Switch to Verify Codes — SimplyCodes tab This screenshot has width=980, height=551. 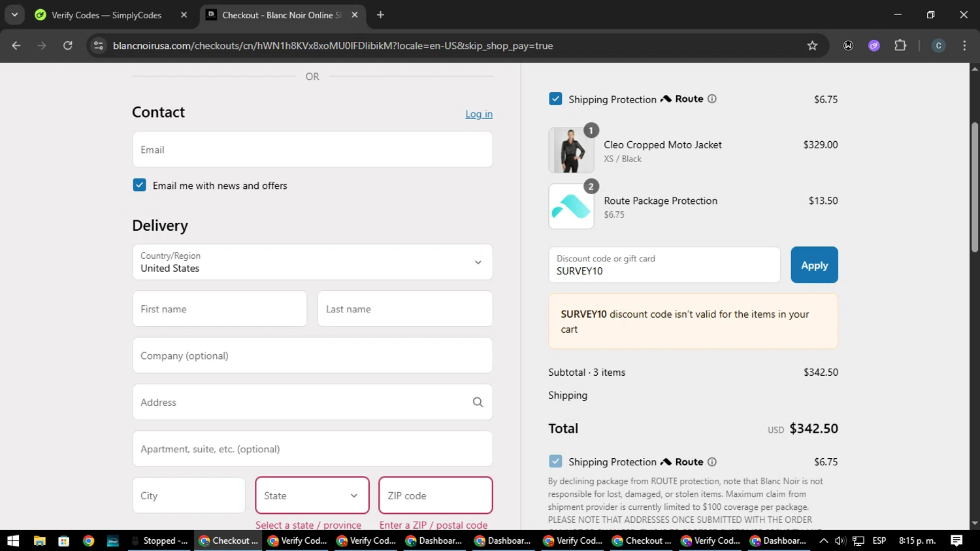click(106, 15)
